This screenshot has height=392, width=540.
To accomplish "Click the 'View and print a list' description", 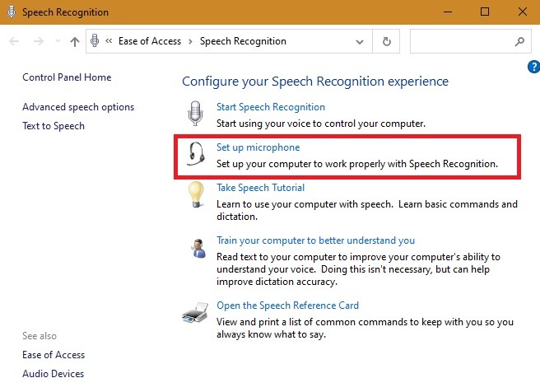I will point(365,329).
